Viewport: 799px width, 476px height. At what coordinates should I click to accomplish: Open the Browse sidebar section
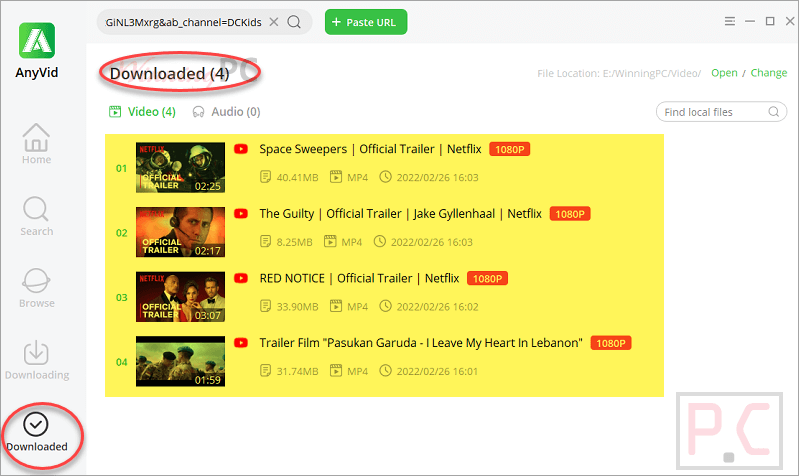[36, 288]
